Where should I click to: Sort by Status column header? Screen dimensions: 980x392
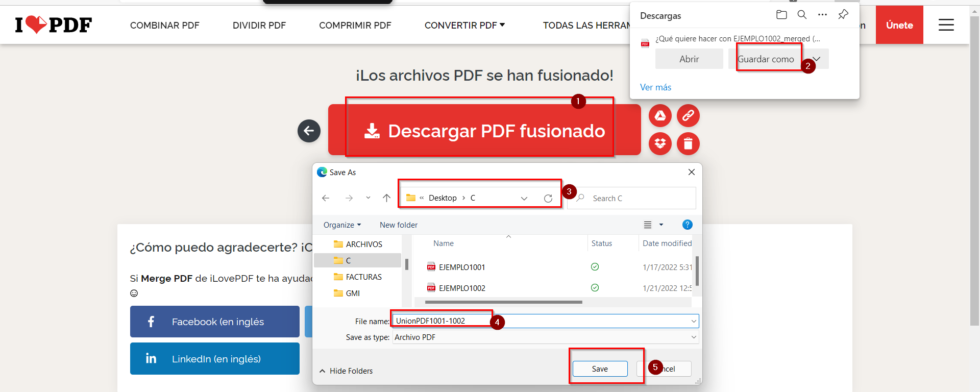coord(602,243)
